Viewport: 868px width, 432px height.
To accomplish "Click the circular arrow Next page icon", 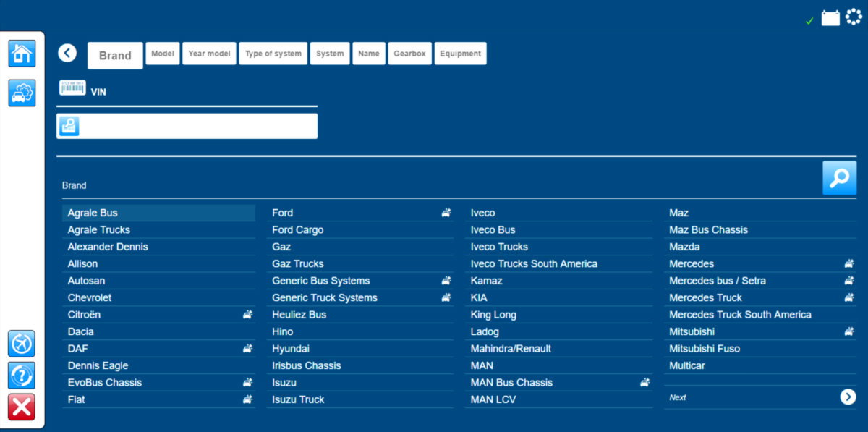I will click(848, 397).
